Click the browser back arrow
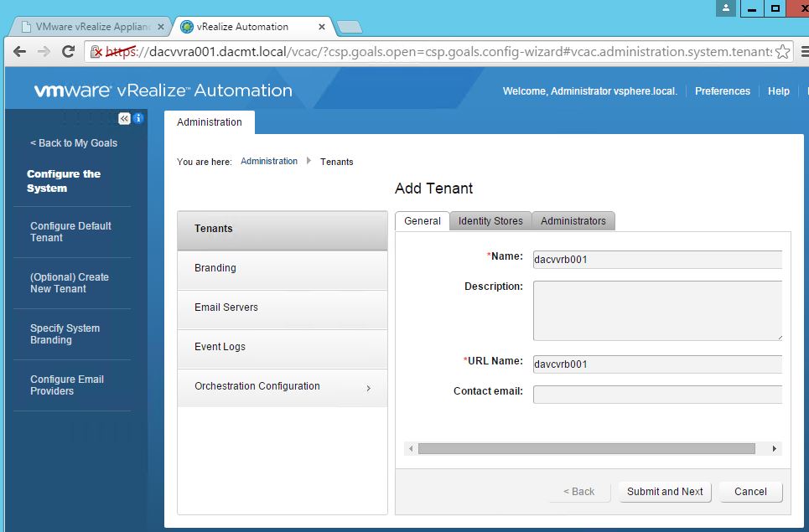The height and width of the screenshot is (532, 809). 19,52
